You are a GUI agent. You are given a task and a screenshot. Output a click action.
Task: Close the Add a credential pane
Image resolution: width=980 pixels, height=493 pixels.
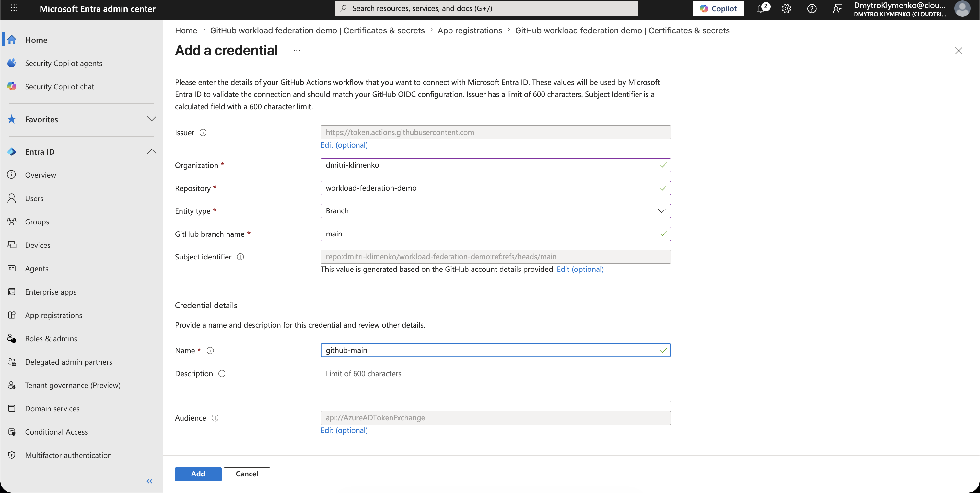pyautogui.click(x=958, y=50)
